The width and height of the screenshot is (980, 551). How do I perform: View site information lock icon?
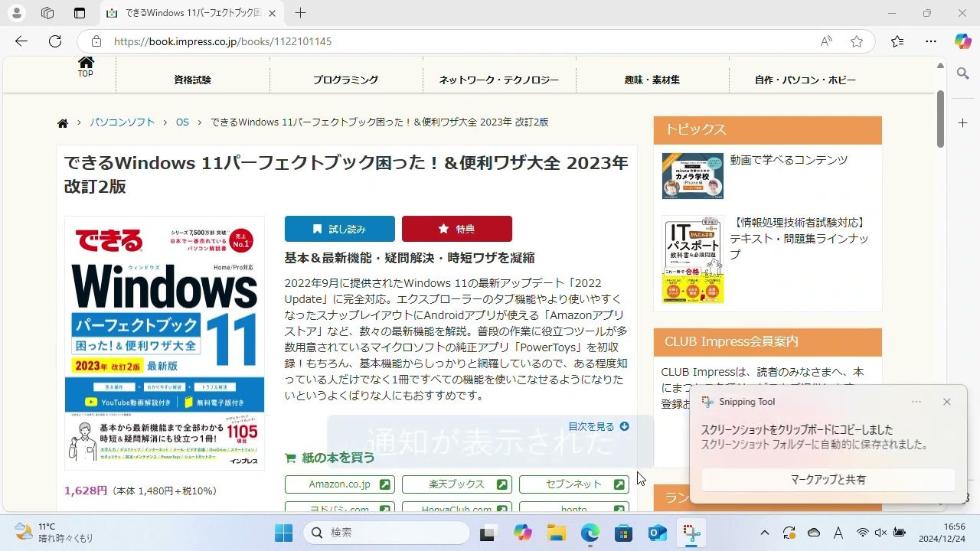(96, 41)
